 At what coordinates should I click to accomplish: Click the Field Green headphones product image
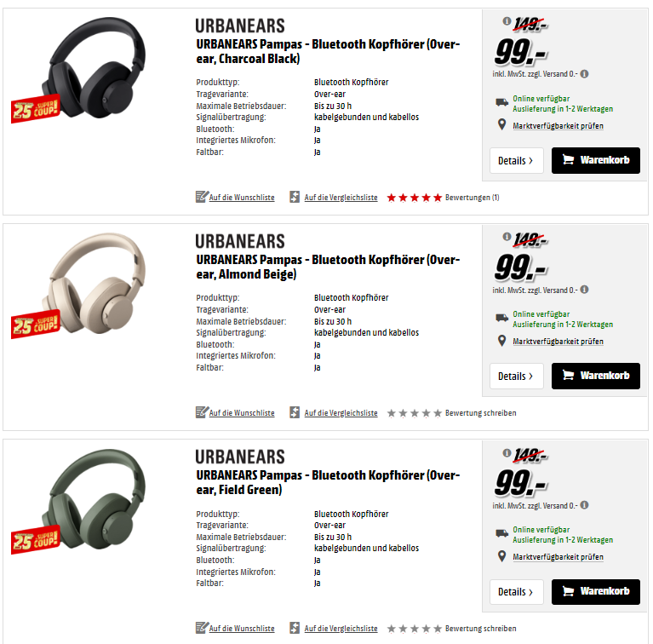[95, 499]
